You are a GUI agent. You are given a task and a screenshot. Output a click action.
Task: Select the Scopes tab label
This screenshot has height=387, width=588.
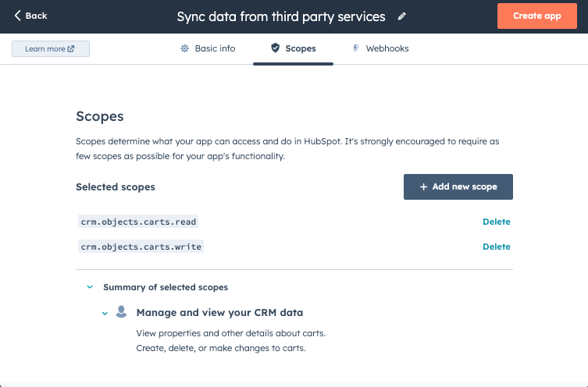301,48
